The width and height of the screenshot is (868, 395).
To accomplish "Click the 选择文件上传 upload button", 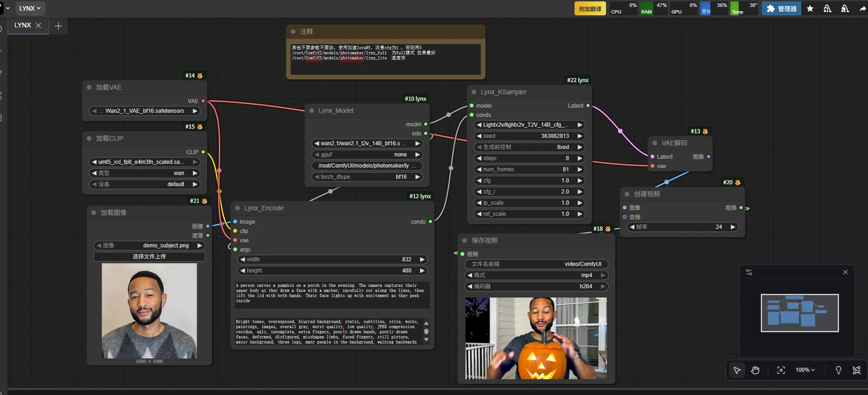I will 149,257.
